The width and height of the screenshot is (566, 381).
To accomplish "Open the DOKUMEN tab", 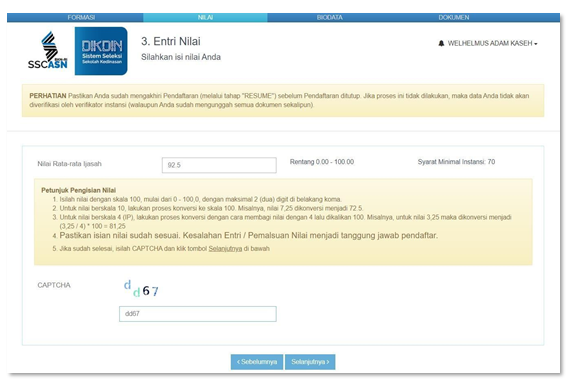I will (x=454, y=17).
